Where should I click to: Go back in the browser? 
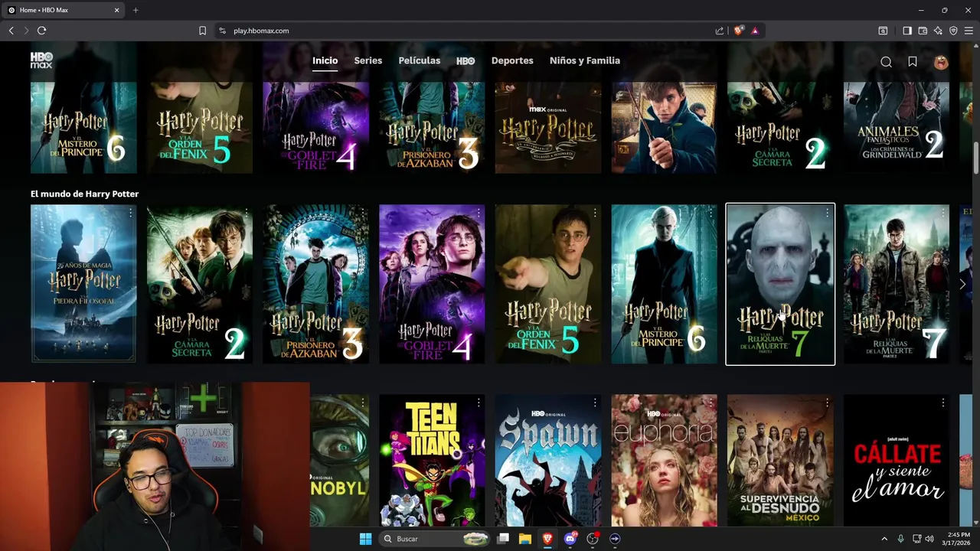point(11,31)
